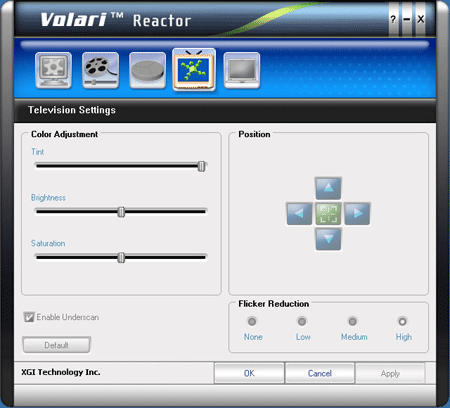Choose Medium flicker reduction

click(352, 321)
